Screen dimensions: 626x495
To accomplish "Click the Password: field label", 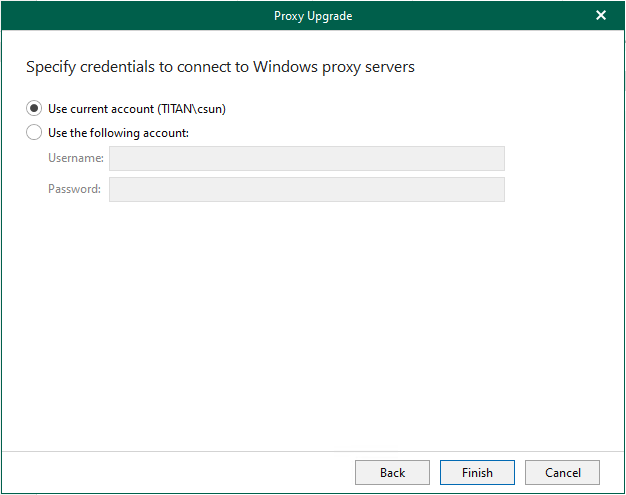I will point(75,189).
